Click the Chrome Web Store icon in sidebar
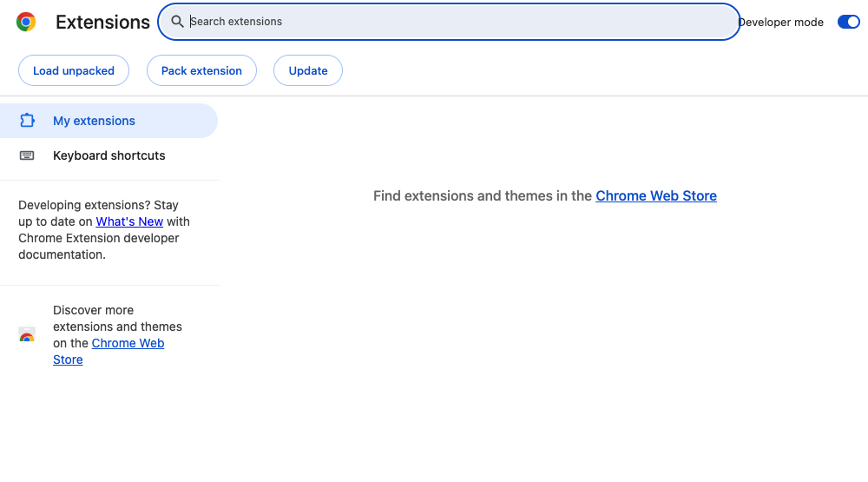868x482 pixels. click(x=27, y=334)
